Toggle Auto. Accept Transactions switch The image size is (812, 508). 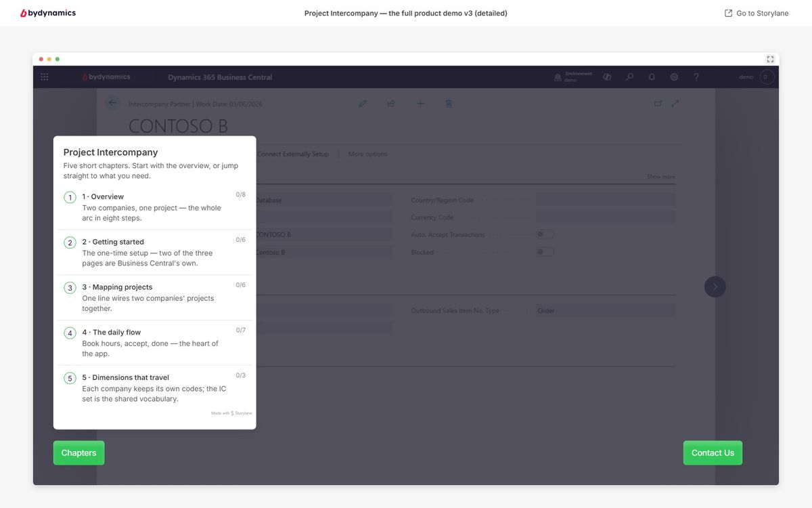click(x=545, y=234)
